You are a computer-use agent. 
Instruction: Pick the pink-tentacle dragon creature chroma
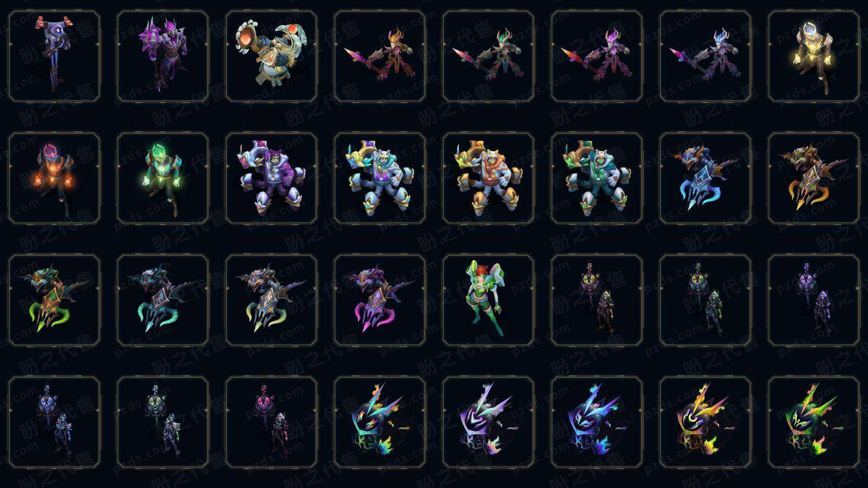(x=380, y=300)
